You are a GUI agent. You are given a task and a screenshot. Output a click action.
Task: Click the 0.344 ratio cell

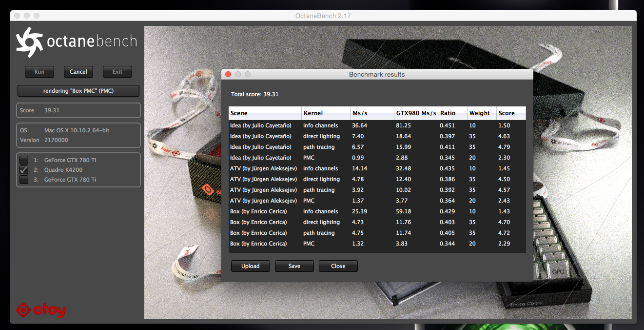[447, 244]
